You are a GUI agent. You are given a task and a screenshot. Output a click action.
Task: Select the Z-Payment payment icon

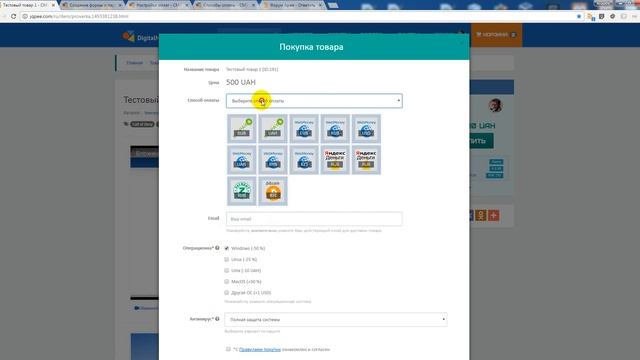tap(242, 191)
